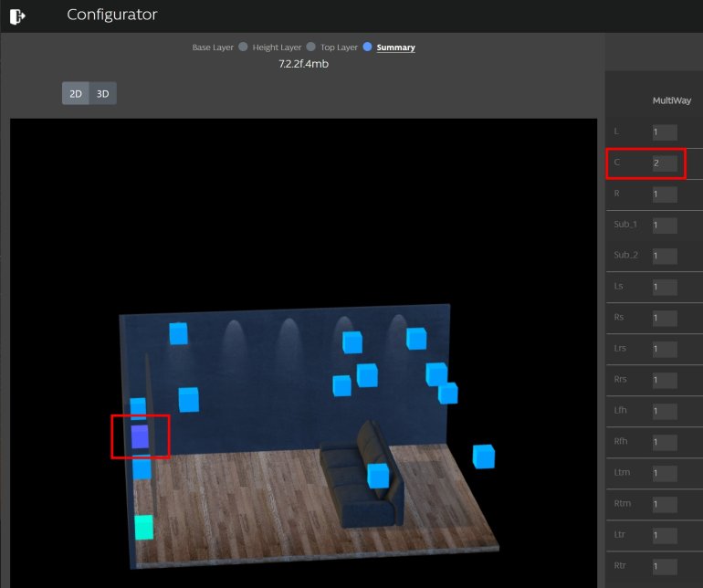This screenshot has width=703, height=588.
Task: Click the Rs MultiWay value box
Action: 664,319
